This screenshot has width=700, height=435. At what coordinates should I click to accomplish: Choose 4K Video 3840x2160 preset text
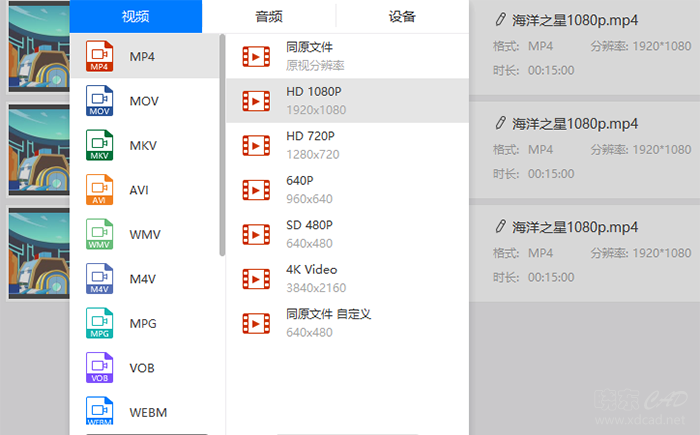pos(316,279)
